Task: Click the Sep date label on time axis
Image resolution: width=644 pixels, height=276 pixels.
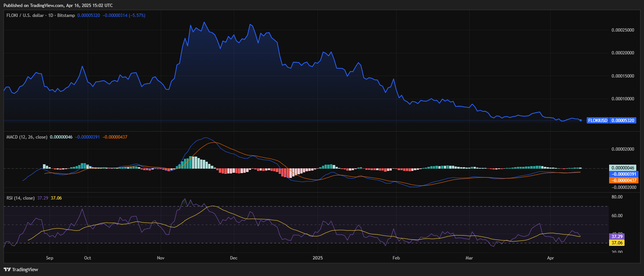Action: click(x=50, y=258)
